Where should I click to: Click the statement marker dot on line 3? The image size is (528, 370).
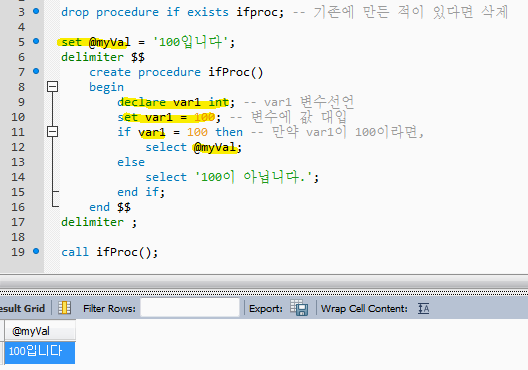[36, 11]
